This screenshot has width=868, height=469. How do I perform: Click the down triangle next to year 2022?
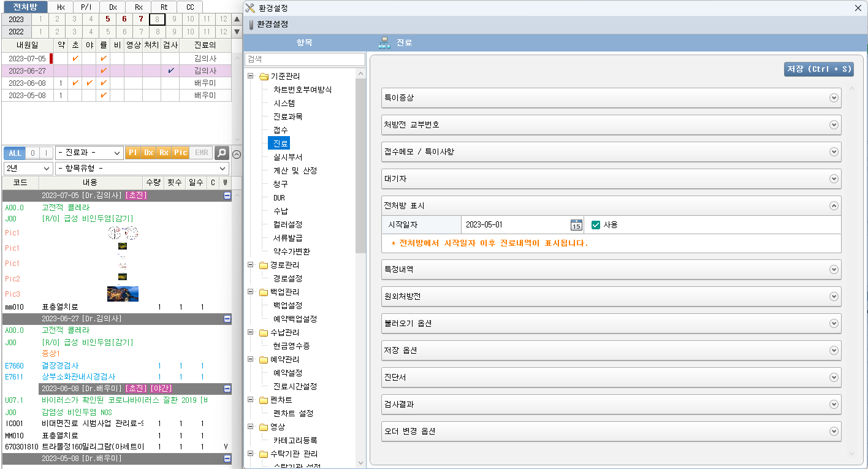point(237,32)
